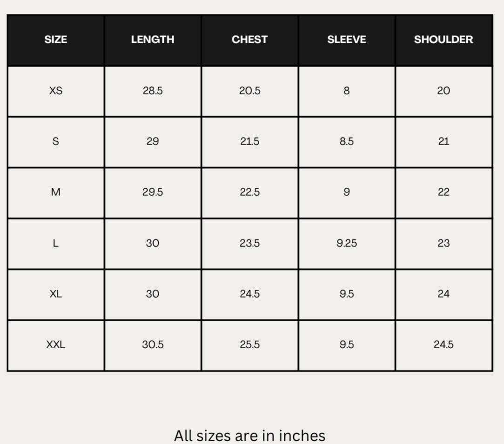Select the XS size cell
The image size is (504, 444).
55,91
